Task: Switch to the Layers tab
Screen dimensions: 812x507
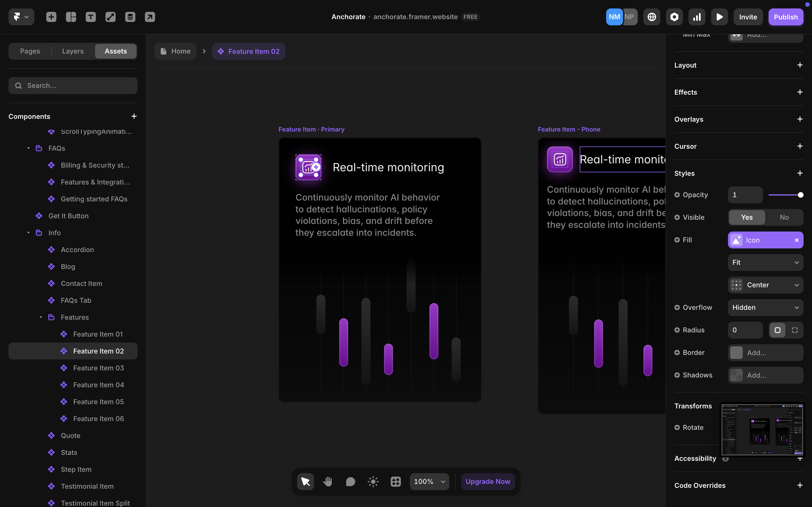Action: point(73,51)
